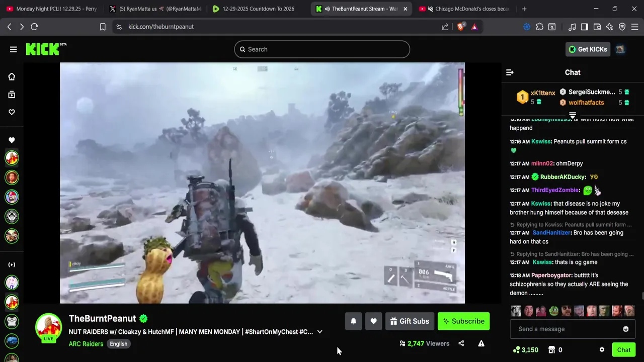
Task: Bookmark this page icon
Action: pos(103,27)
